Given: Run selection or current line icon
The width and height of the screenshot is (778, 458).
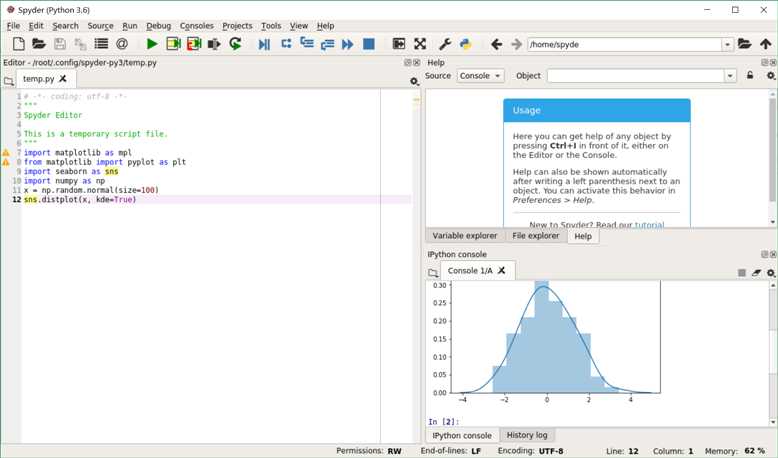Looking at the screenshot, I should 214,44.
